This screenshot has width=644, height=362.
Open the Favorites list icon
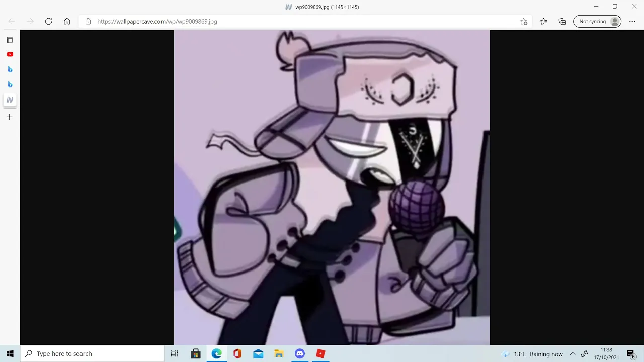coord(543,22)
